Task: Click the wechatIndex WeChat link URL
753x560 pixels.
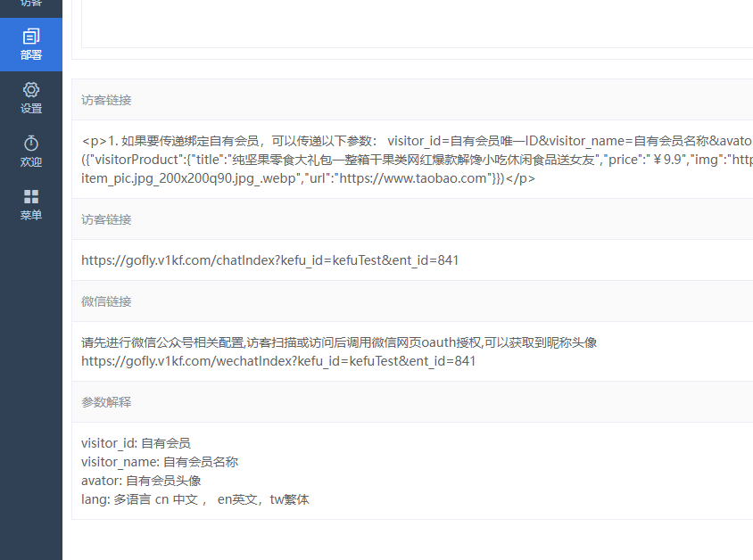Action: 278,361
